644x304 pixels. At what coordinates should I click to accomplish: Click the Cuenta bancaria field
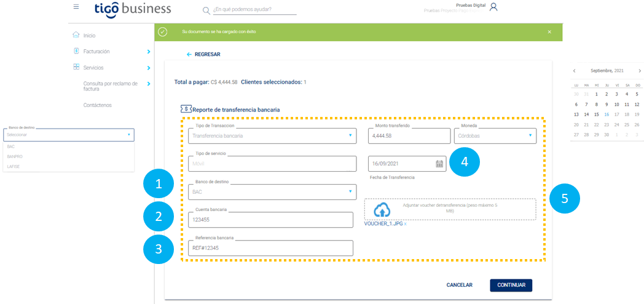pos(270,220)
